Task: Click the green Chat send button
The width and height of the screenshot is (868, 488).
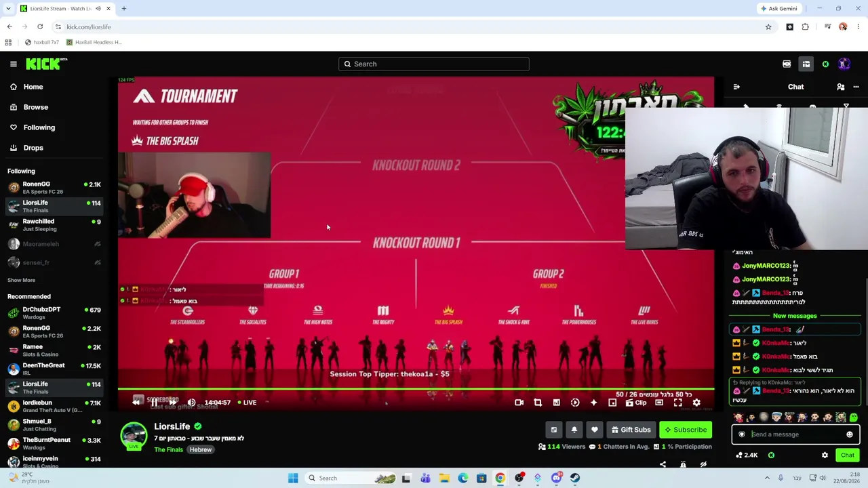Action: point(848,455)
